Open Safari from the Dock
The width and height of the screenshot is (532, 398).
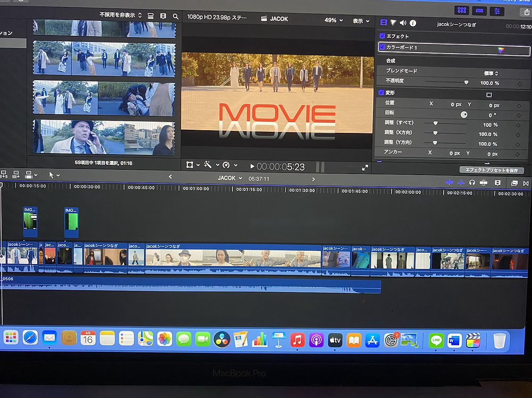(30, 337)
